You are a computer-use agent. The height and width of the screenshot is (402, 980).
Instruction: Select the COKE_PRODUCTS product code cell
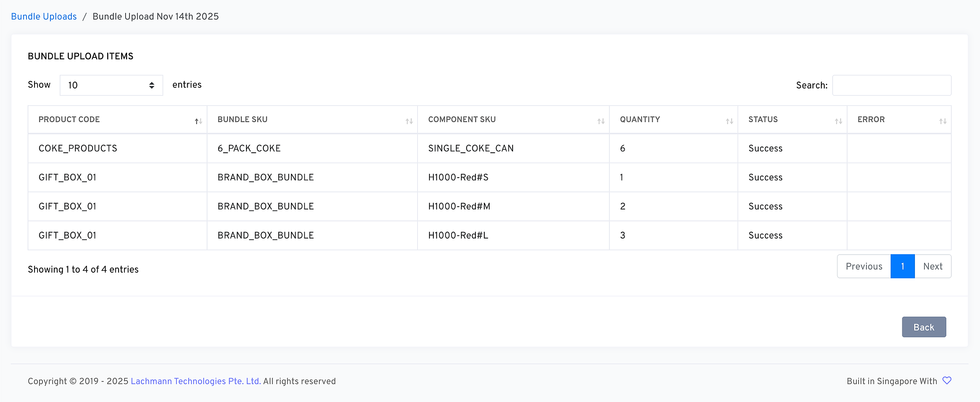tap(78, 148)
